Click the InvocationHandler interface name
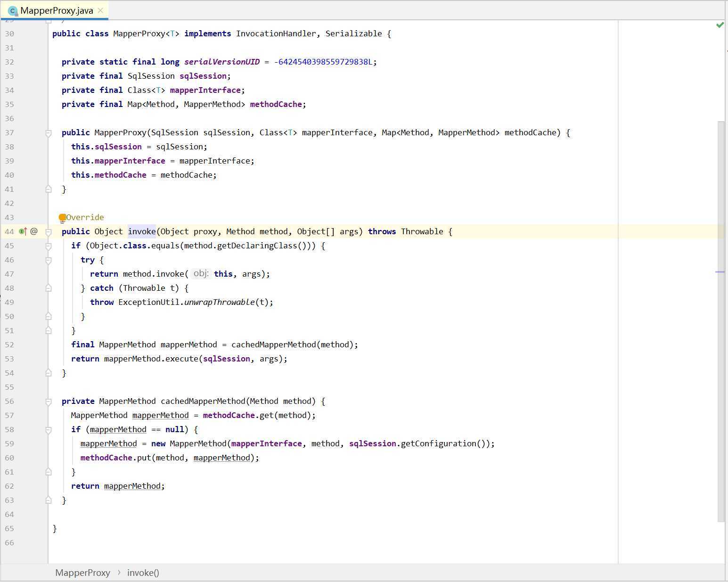Screen dimensions: 728x582 [276, 33]
